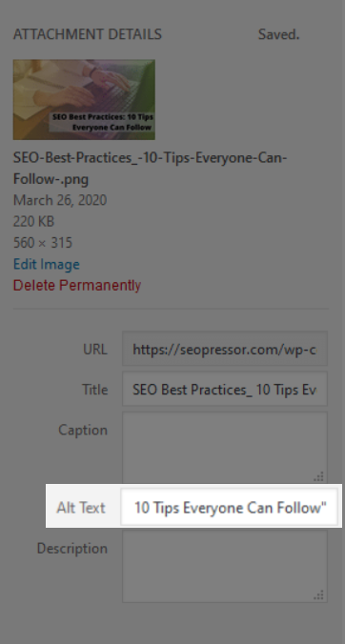This screenshot has width=345, height=644.
Task: Click the SEO-Best-Practices png file name
Action: (x=150, y=168)
